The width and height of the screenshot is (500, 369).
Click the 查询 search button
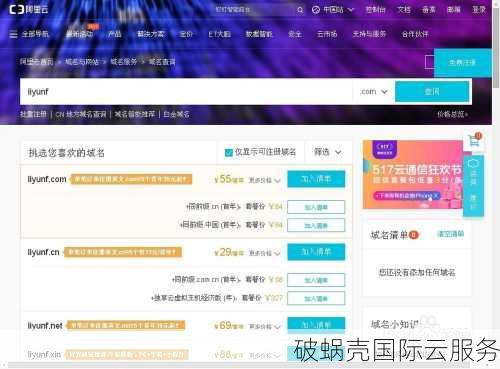[x=432, y=92]
